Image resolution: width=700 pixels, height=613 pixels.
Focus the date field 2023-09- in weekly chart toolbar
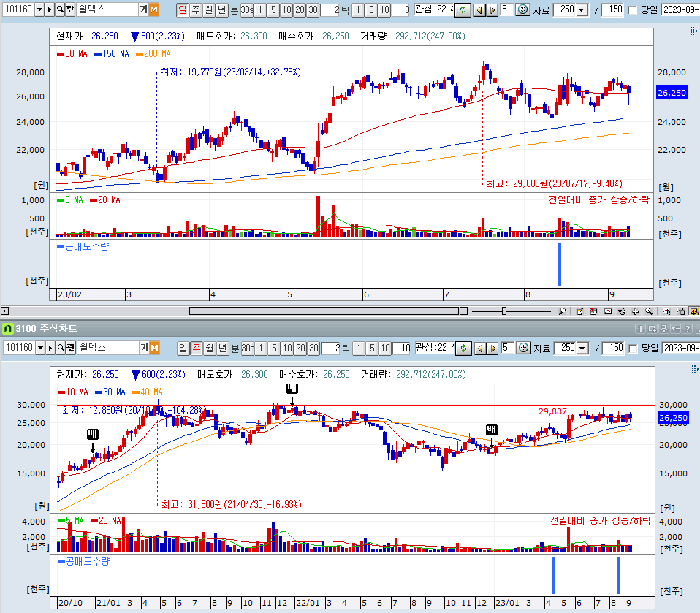coord(681,349)
